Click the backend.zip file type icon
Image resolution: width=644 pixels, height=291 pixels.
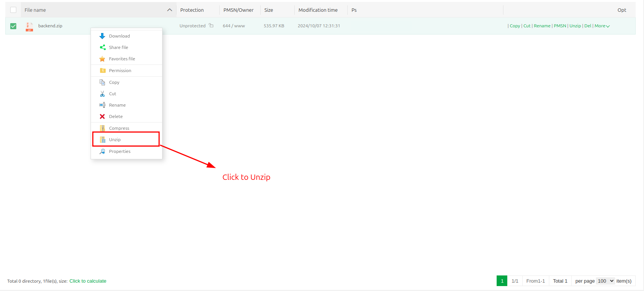click(x=29, y=26)
